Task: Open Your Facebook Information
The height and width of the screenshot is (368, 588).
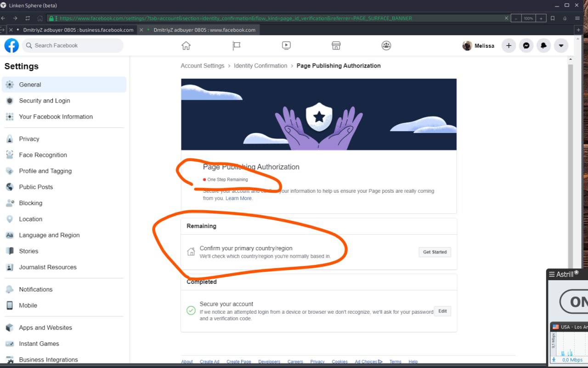Action: pyautogui.click(x=64, y=117)
